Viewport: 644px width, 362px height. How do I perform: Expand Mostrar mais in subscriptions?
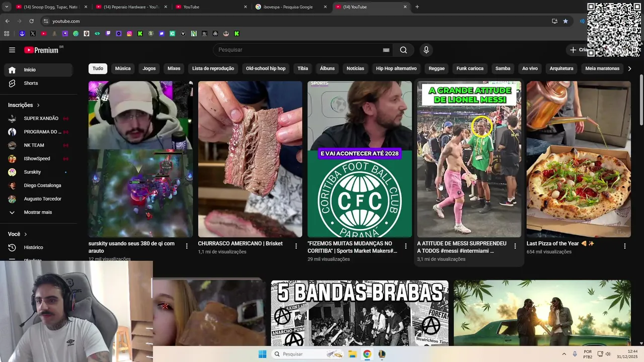click(38, 212)
